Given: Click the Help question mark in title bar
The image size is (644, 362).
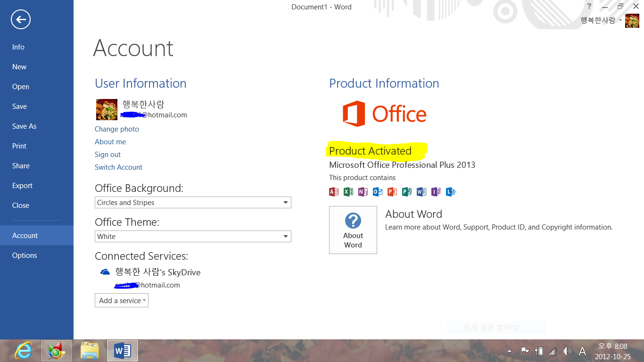Looking at the screenshot, I should tap(589, 6).
